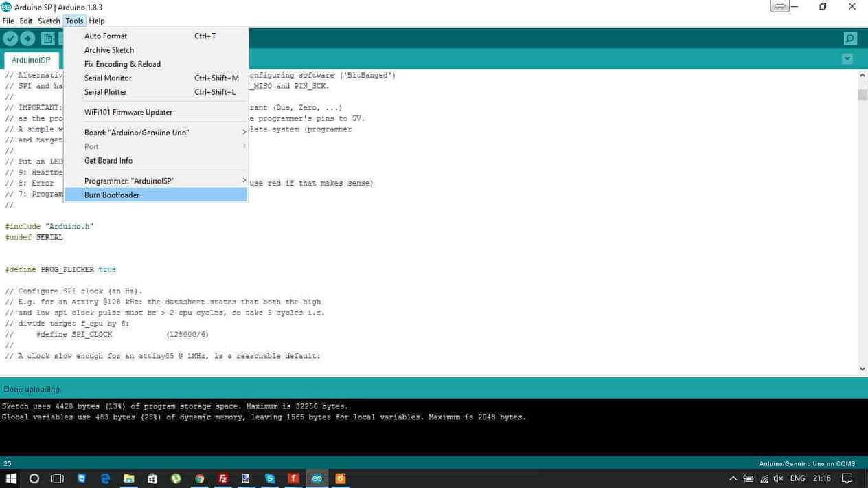Choose Auto Format from Tools menu
The height and width of the screenshot is (488, 868).
pos(156,36)
